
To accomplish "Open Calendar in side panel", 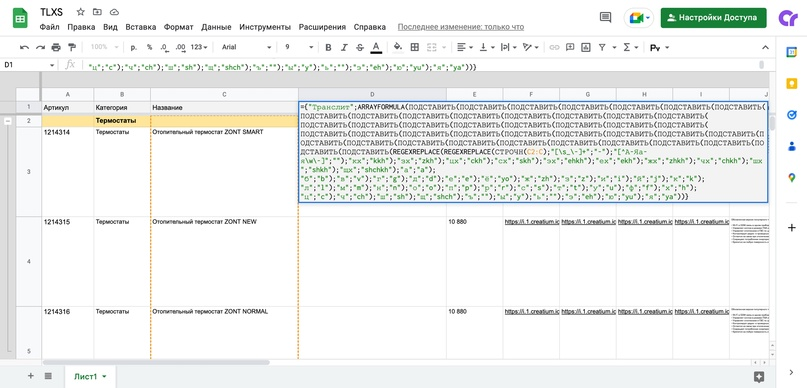I will tap(792, 52).
